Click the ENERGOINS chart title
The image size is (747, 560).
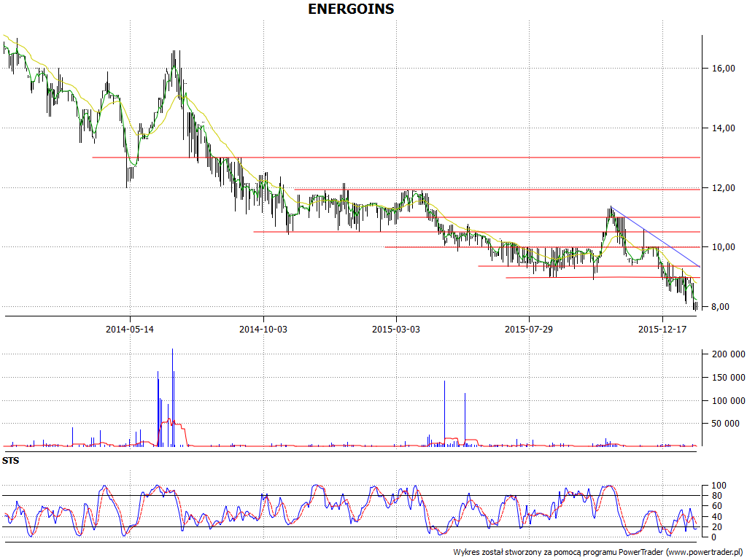pos(351,9)
